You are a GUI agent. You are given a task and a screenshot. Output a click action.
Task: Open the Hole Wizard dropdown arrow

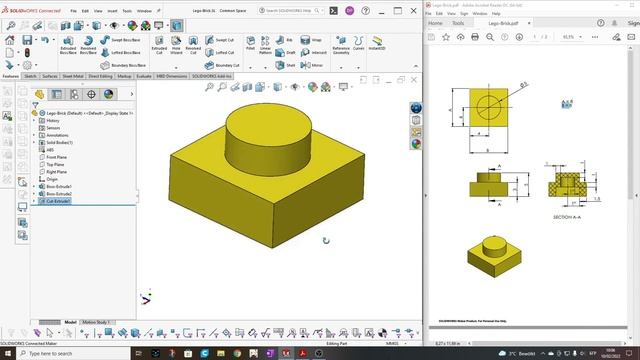(176, 68)
